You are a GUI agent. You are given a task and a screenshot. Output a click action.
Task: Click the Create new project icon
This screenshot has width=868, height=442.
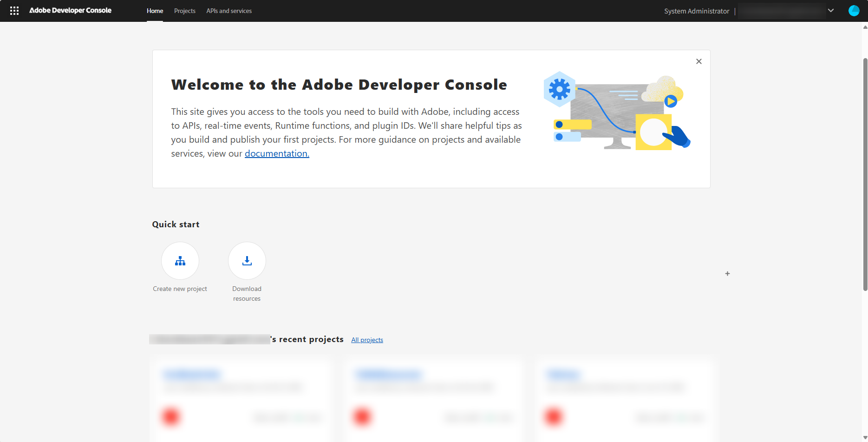(x=180, y=261)
